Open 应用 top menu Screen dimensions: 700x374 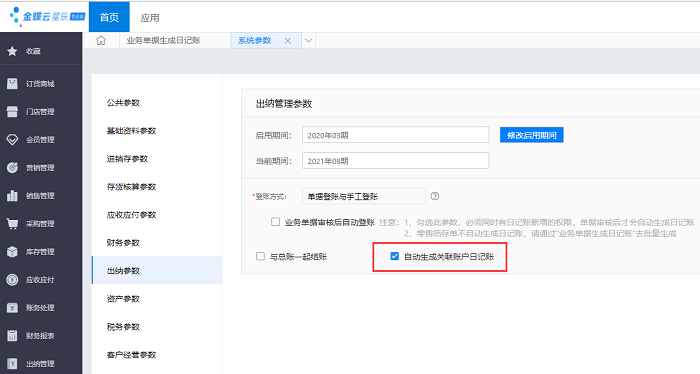coord(150,17)
